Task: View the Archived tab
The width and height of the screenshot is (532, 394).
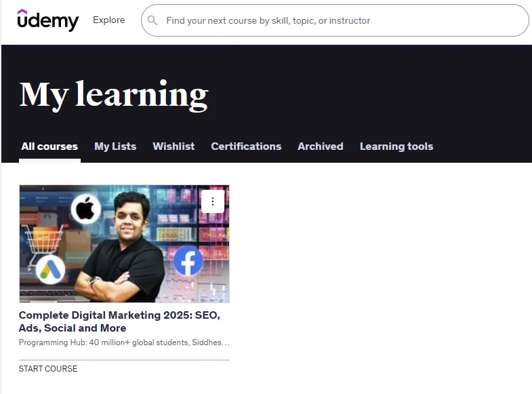Action: click(321, 146)
